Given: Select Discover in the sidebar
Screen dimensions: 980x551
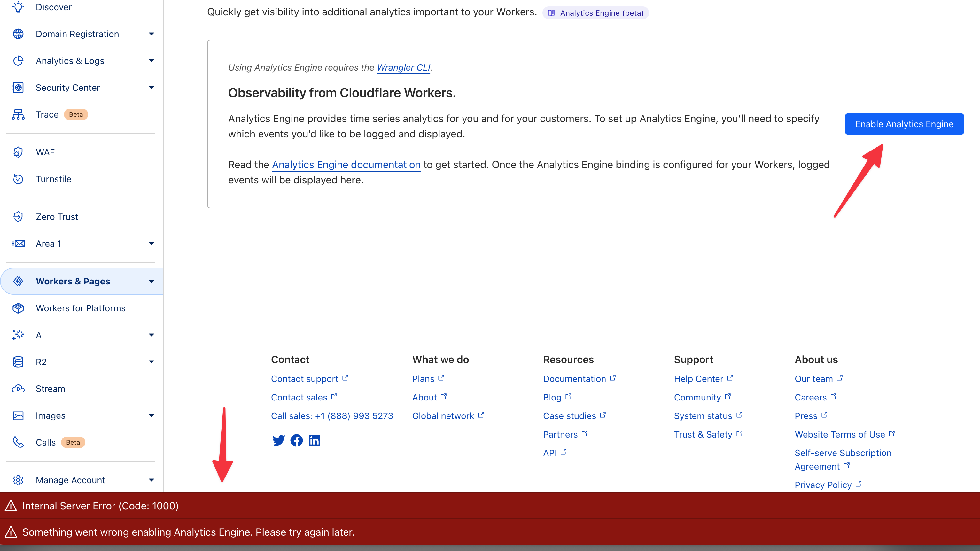Looking at the screenshot, I should (53, 7).
